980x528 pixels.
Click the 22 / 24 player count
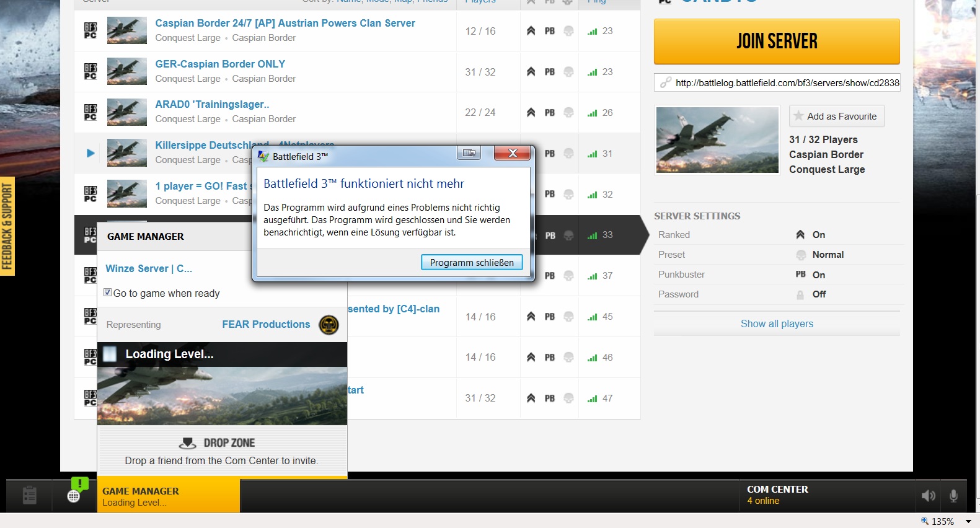click(x=480, y=113)
